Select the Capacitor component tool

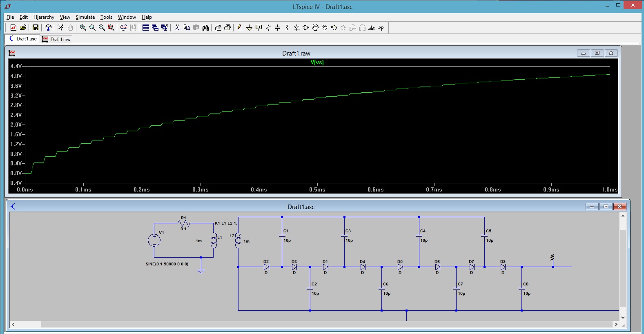pyautogui.click(x=278, y=28)
